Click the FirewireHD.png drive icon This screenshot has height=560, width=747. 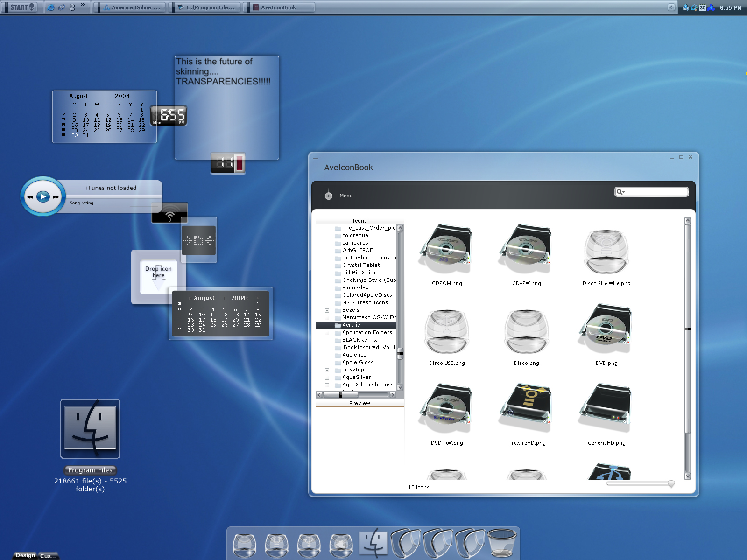[526, 408]
